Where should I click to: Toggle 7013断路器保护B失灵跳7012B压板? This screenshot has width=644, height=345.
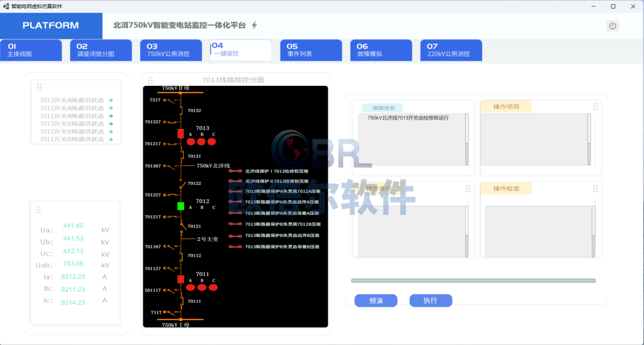click(236, 225)
